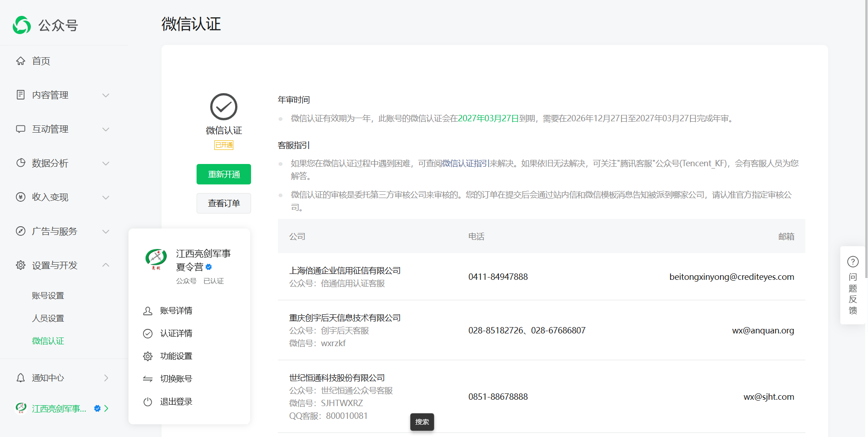Click the account chevron in sidebar footer
Screen dimensions: 868x437
tap(106, 408)
